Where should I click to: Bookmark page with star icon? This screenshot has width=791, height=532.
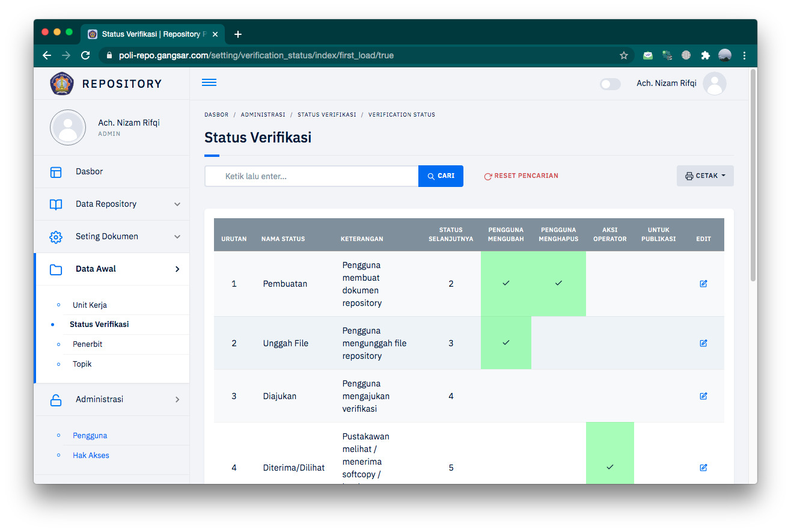(x=624, y=55)
